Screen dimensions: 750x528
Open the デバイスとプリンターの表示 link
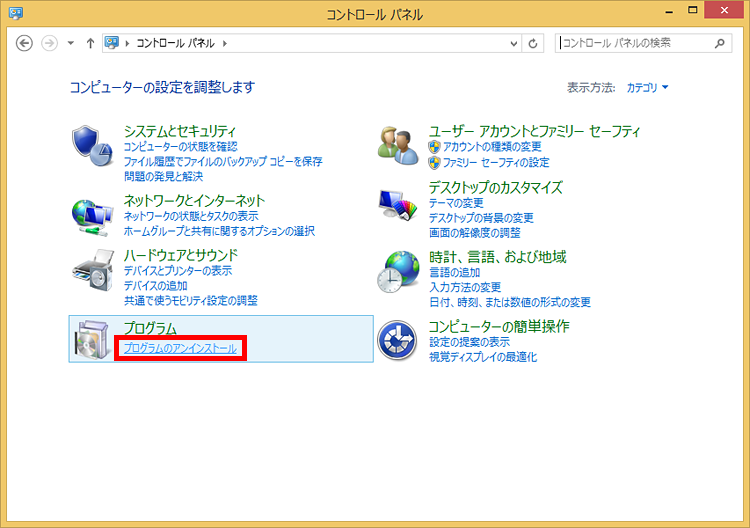(x=178, y=271)
